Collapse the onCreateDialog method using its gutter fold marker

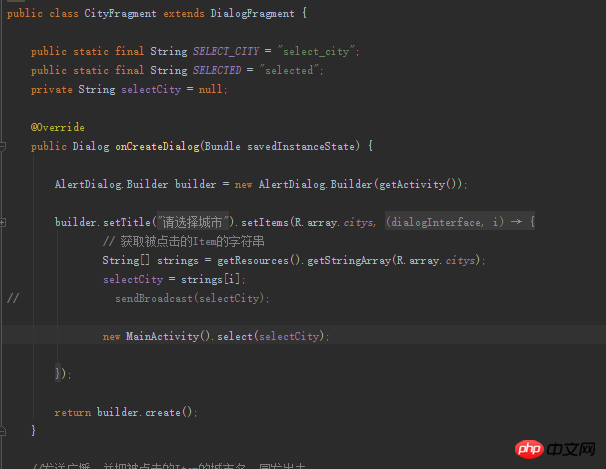point(2,146)
